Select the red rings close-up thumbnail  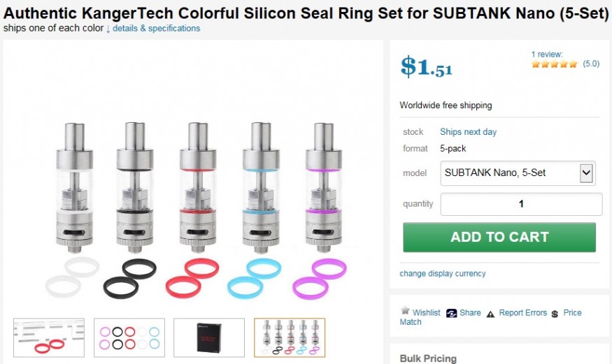click(x=49, y=337)
